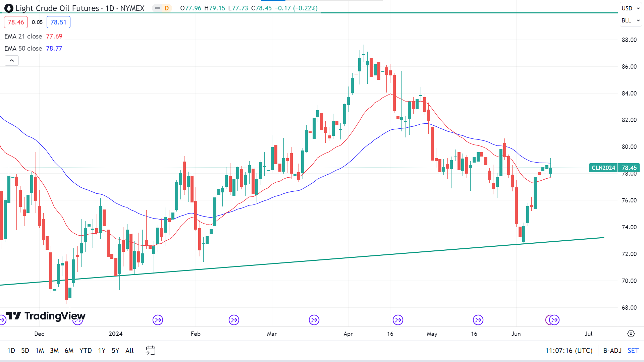Select the YTD time range
Viewport: 644px width, 362px height.
85,350
